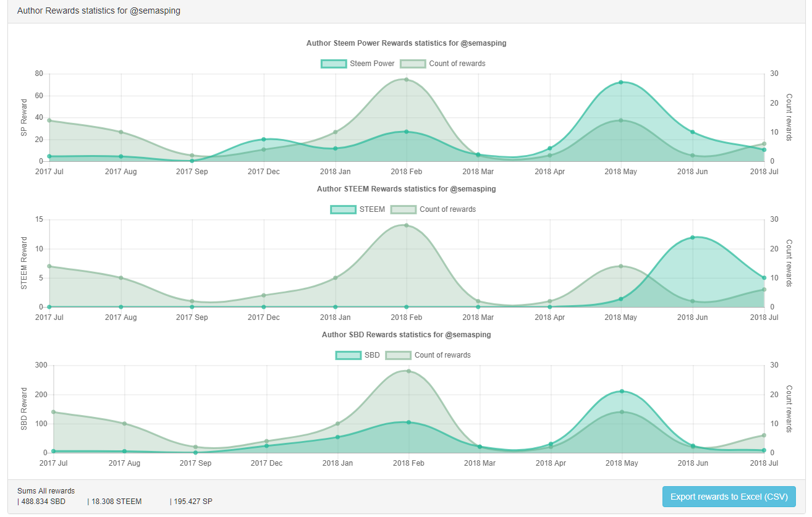Toggle the STEEM legend swatch
This screenshot has height=517, width=812.
(x=343, y=209)
